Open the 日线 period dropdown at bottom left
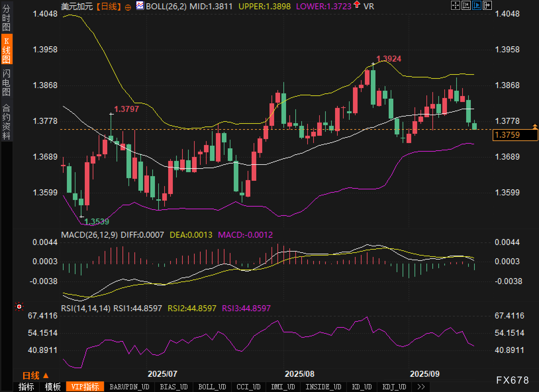The width and height of the screenshot is (539, 392). [35, 375]
